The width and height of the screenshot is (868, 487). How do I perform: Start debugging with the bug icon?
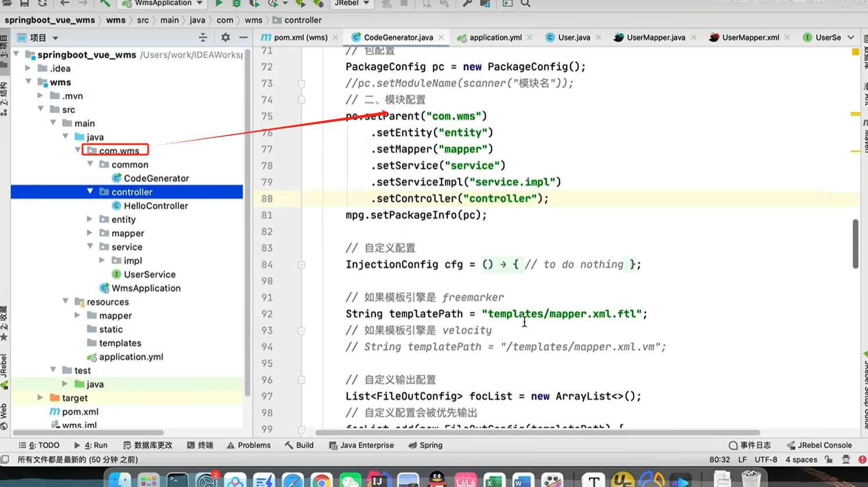pos(236,3)
